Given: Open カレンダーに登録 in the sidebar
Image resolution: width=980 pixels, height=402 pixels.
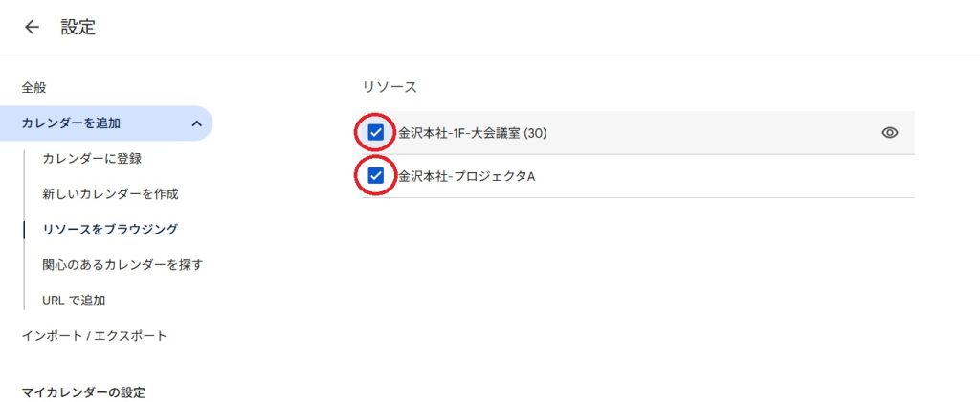Looking at the screenshot, I should (92, 159).
